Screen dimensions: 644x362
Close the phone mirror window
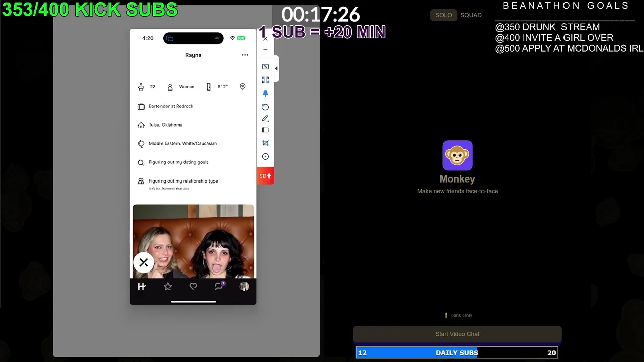265,39
